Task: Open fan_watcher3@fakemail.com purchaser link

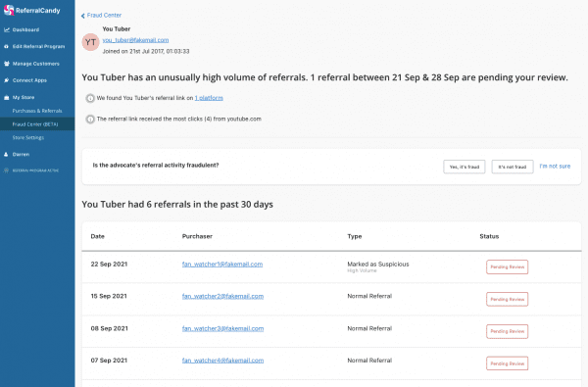Action: click(222, 328)
